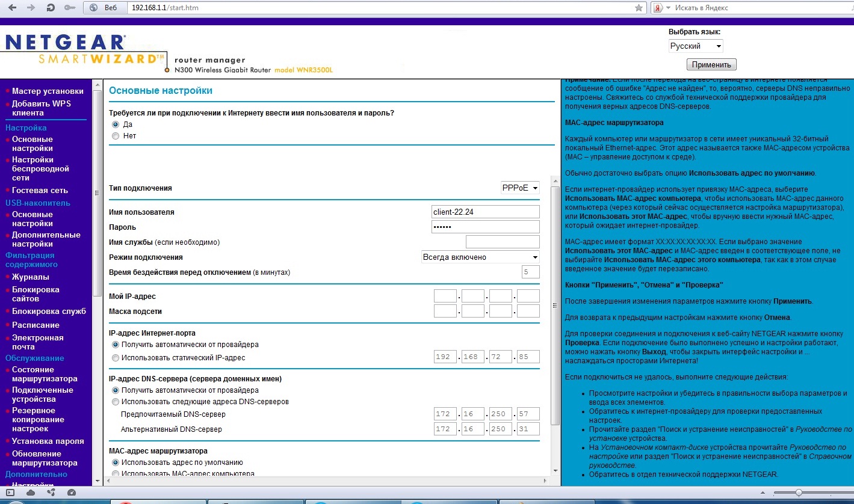Select Использовать статический IP-адрес option
This screenshot has width=854, height=504.
click(116, 358)
